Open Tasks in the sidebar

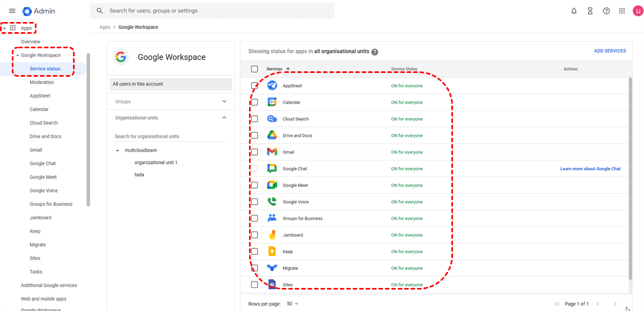pos(36,272)
